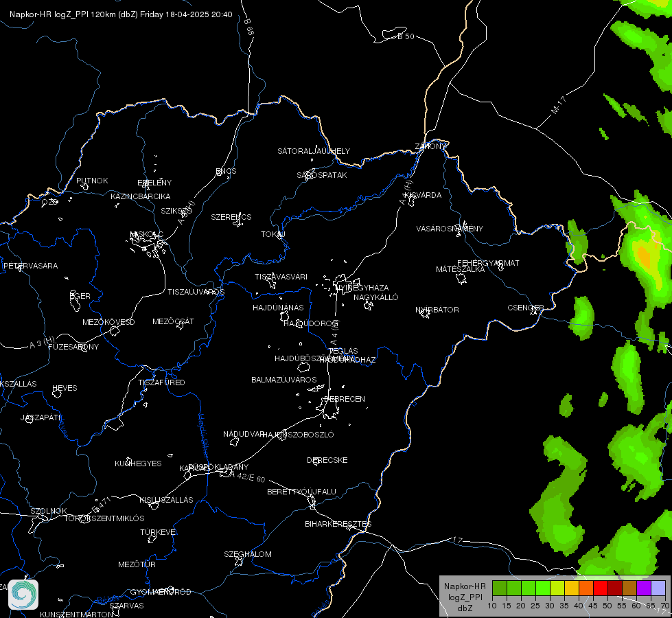Click the VASAROSNAMENY city label
Image resolution: width=672 pixels, height=618 pixels.
pyautogui.click(x=450, y=229)
